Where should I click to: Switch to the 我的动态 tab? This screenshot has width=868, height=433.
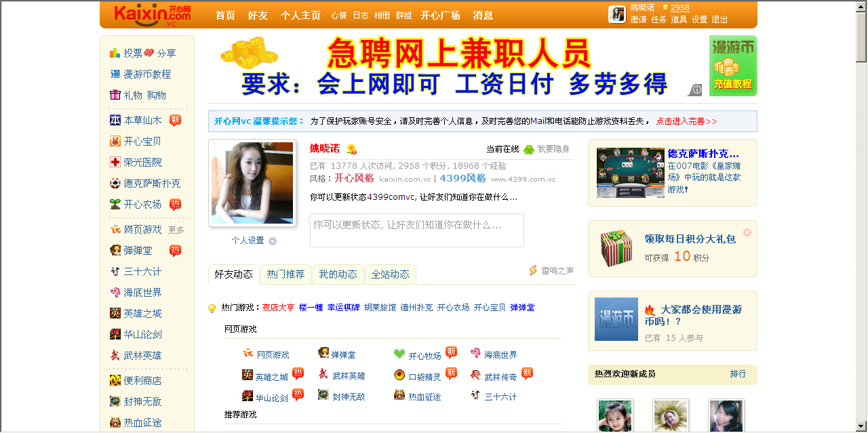[338, 274]
